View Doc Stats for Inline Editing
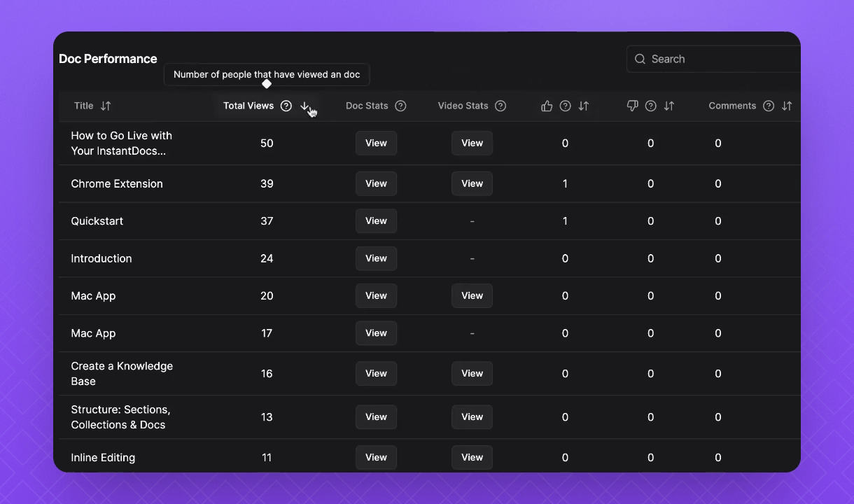The width and height of the screenshot is (854, 504). pos(376,457)
